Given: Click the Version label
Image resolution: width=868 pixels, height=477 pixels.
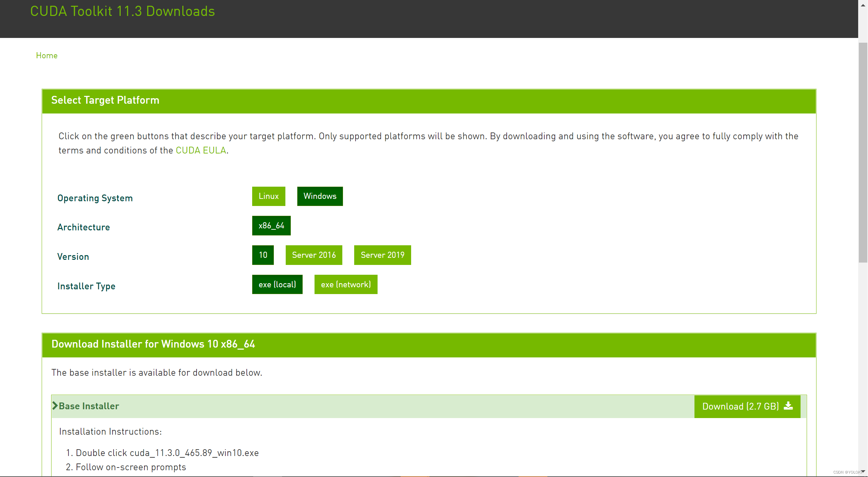Looking at the screenshot, I should (73, 257).
